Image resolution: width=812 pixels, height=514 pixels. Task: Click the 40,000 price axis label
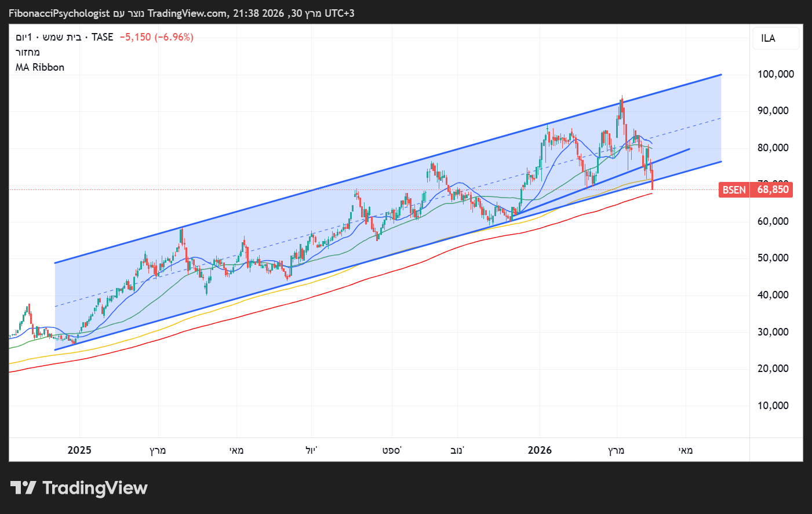tap(773, 295)
